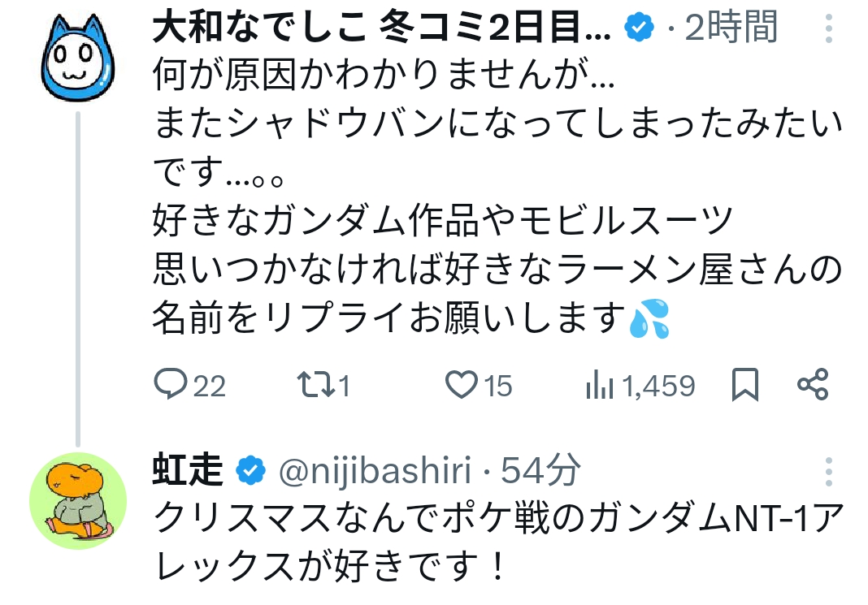Screen dimensions: 868x605
Task: Open view analytics showing 1,459 views
Action: coord(600,385)
